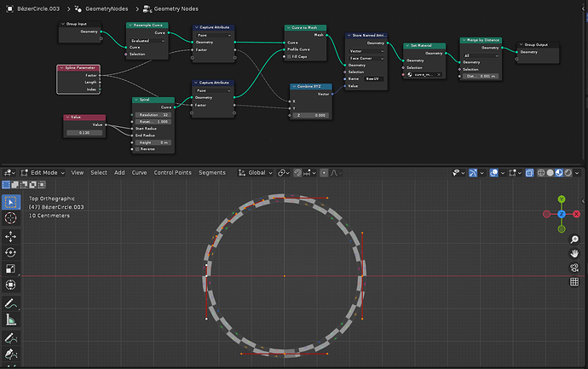Click the Spiral Resolution 32 field
588x369 pixels.
pos(153,115)
